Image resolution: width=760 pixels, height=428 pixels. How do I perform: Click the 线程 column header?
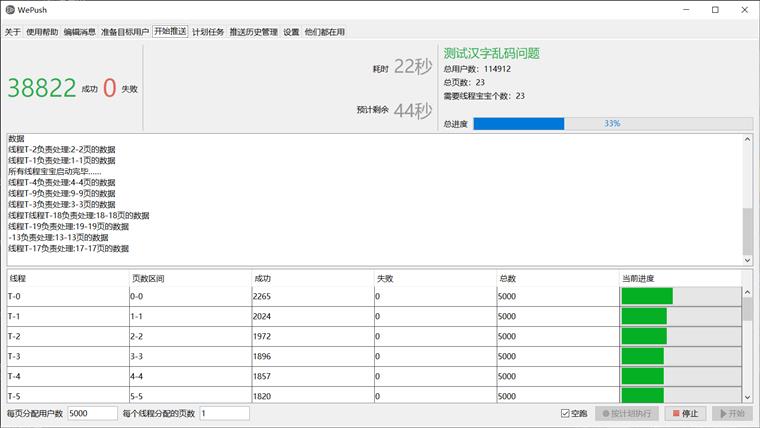click(66, 278)
